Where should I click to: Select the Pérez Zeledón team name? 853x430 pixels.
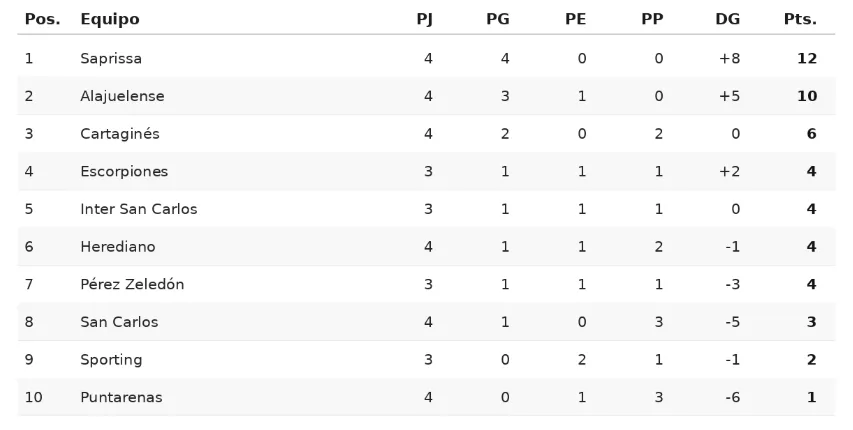[132, 284]
